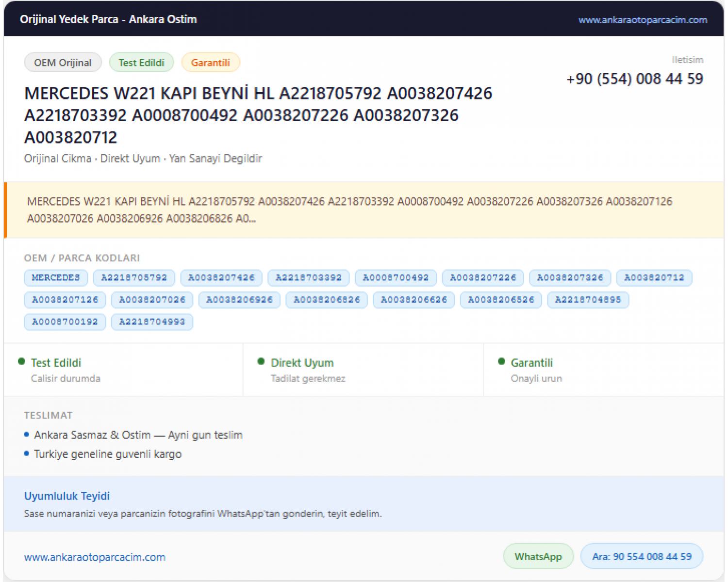
Task: Select the A2218704895 code chip
Action: [x=588, y=300]
